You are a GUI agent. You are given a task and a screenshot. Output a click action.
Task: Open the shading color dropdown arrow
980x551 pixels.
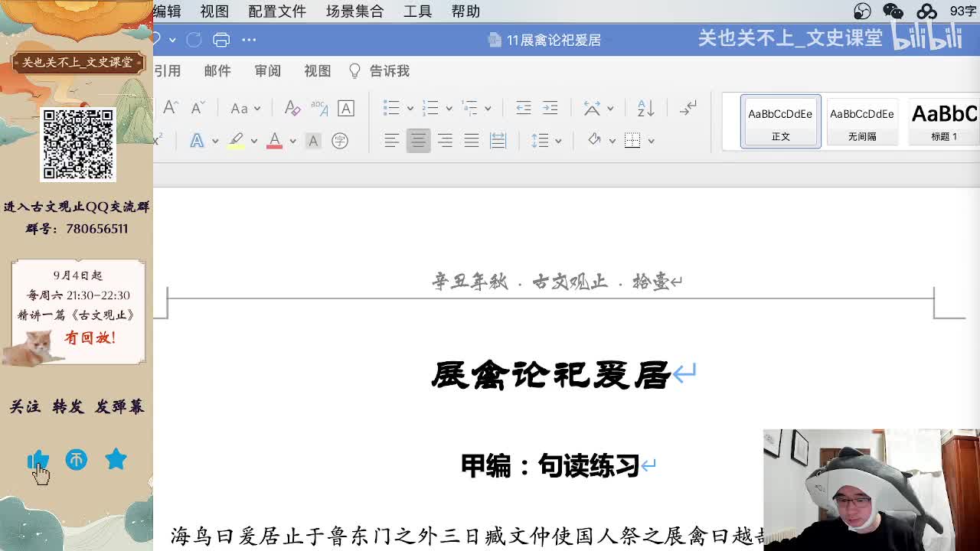(612, 142)
